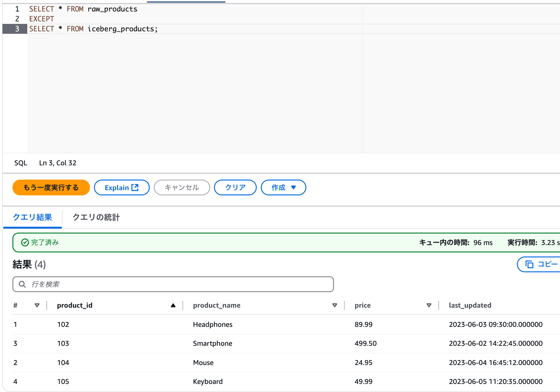
Task: Click line number 3 in the gutter
Action: point(17,29)
